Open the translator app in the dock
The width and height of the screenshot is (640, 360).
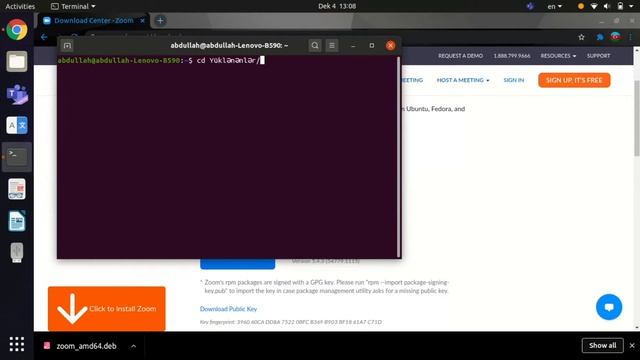(x=17, y=125)
